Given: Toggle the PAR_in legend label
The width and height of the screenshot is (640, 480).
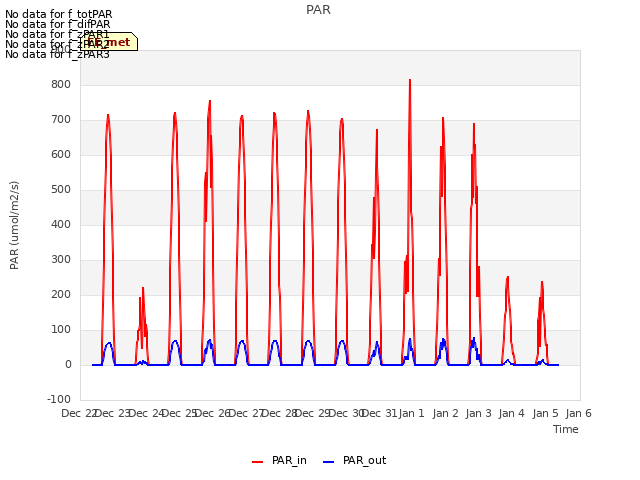Looking at the screenshot, I should (289, 460).
